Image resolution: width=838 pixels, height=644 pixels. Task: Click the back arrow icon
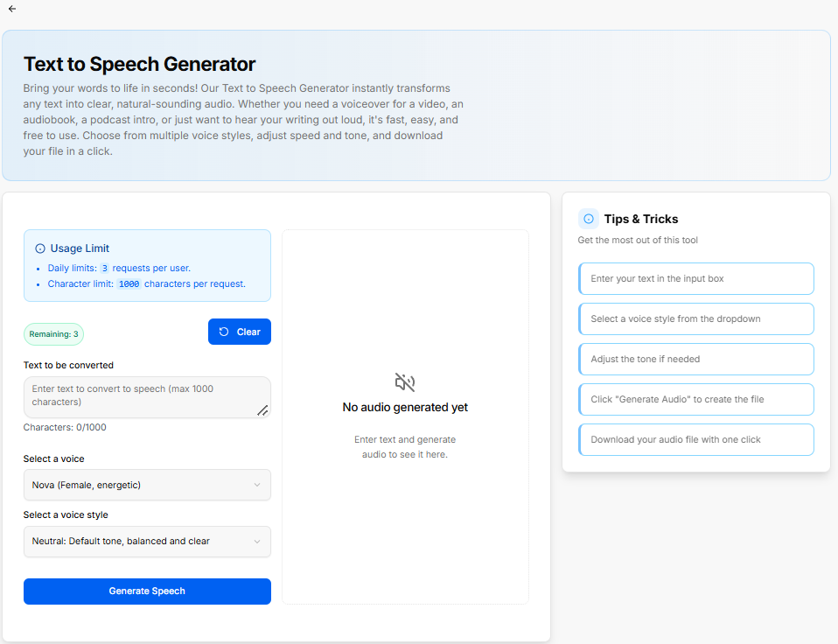point(12,9)
